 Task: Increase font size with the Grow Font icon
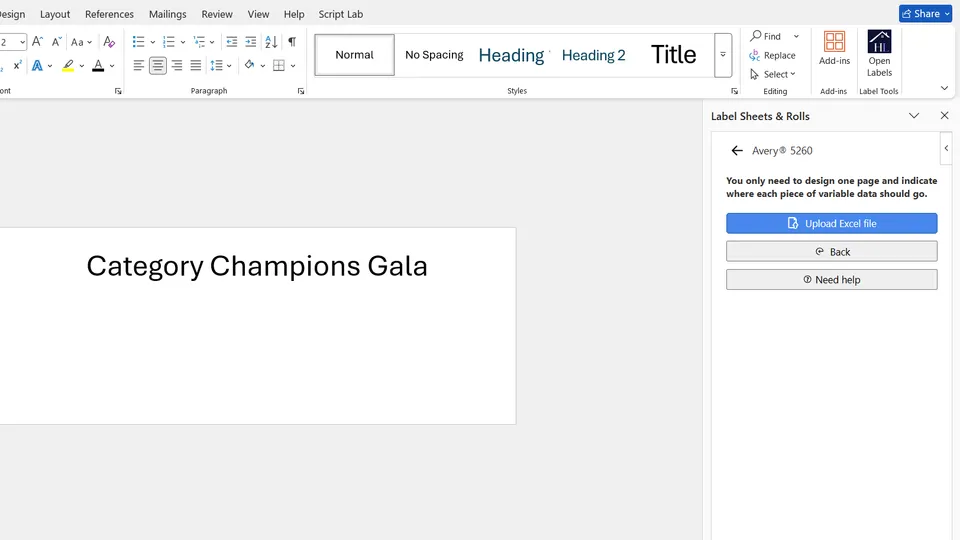(37, 42)
